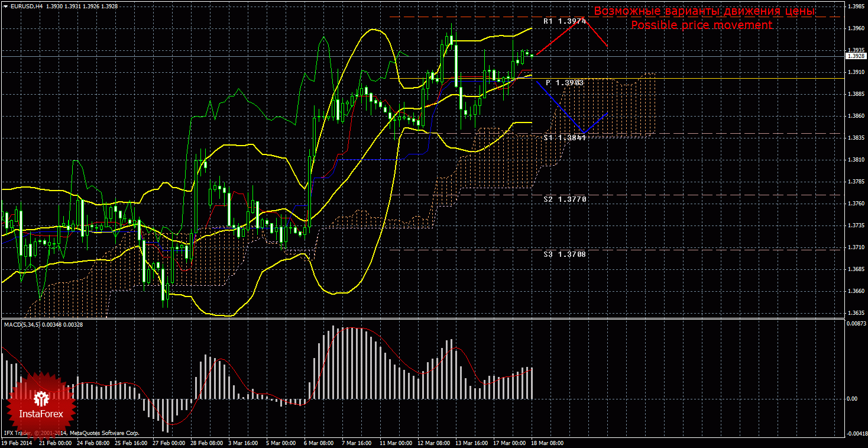Click price scale value 1.3885

coord(856,94)
